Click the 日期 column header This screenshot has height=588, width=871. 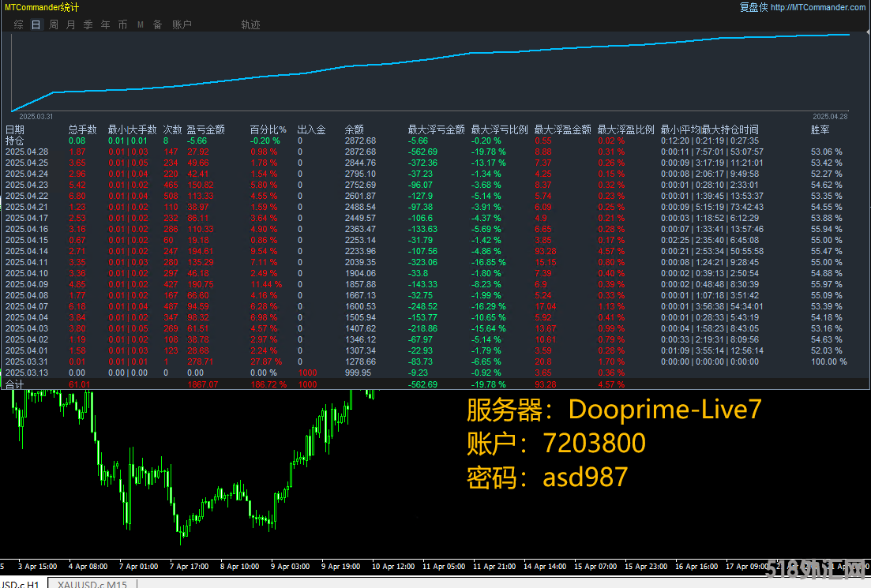tap(15, 130)
